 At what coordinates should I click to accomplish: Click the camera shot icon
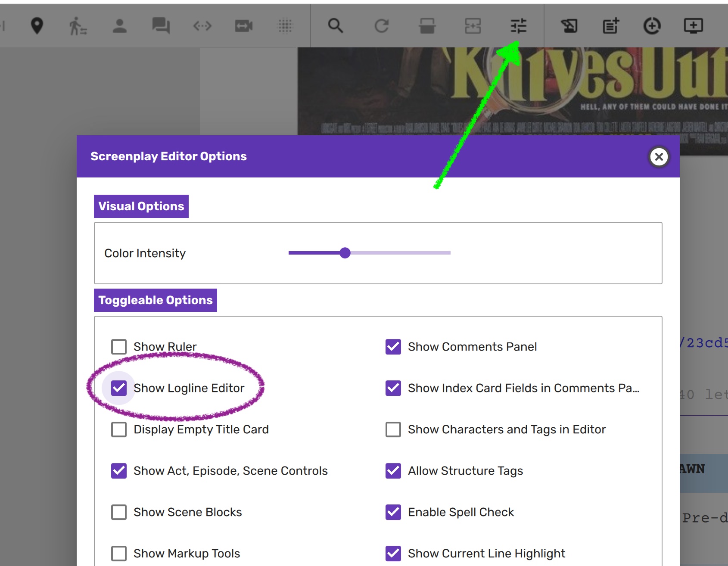243,26
